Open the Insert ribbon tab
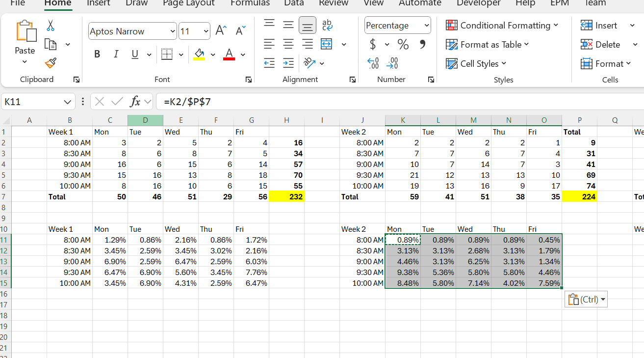The width and height of the screenshot is (644, 358). 99,3
